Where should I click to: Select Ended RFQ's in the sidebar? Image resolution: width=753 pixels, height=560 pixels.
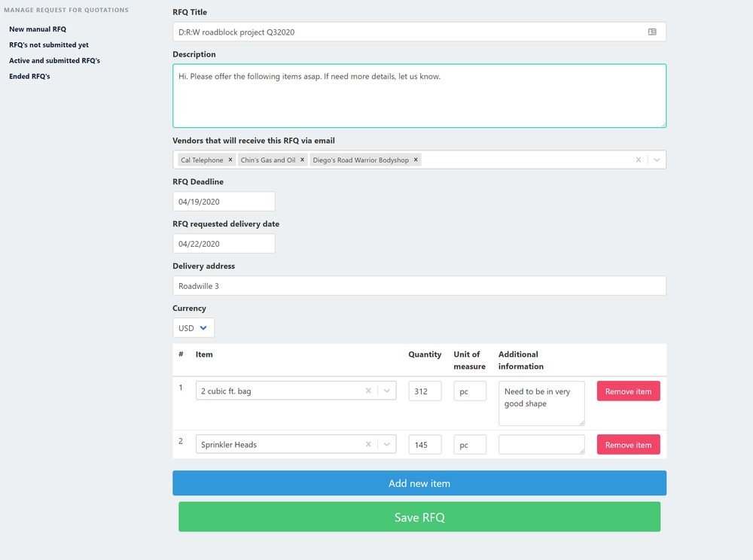point(30,76)
